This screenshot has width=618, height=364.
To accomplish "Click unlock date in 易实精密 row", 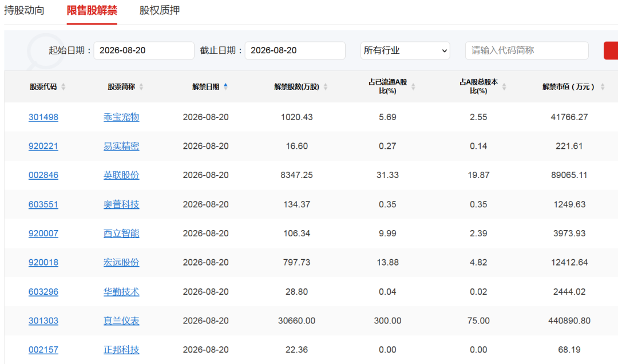I will coord(206,147).
